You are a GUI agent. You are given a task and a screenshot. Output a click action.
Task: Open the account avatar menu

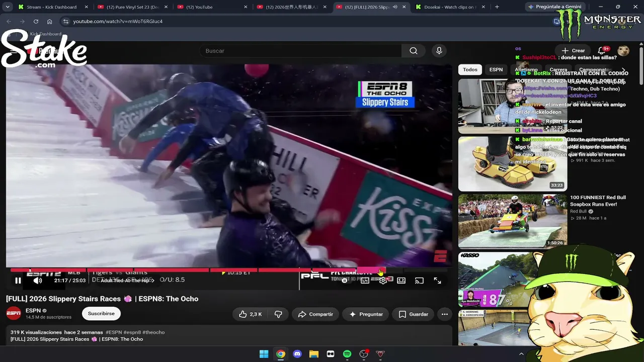[x=623, y=51]
